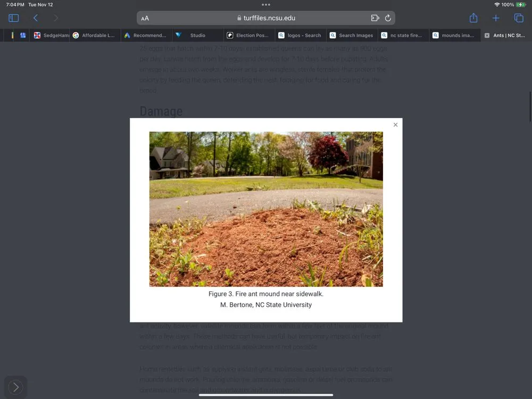The height and width of the screenshot is (399, 532).
Task: Tap the fire ant mound photo
Action: tap(266, 209)
